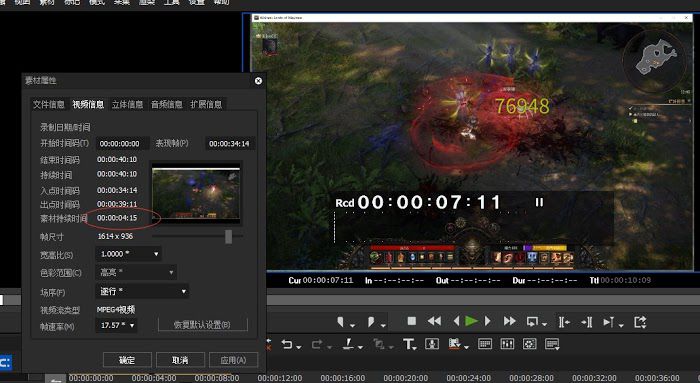
Task: Click the Undo arrow icon
Action: coord(287,344)
